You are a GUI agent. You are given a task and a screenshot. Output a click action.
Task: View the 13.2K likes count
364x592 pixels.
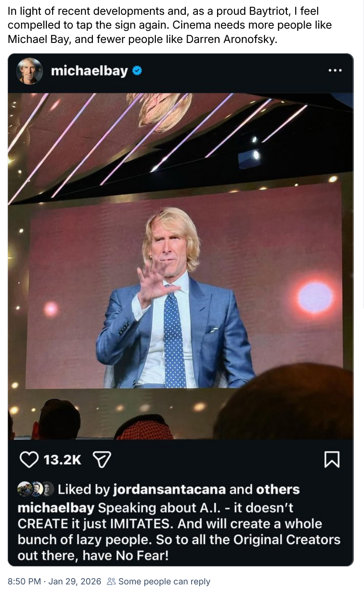[62, 460]
